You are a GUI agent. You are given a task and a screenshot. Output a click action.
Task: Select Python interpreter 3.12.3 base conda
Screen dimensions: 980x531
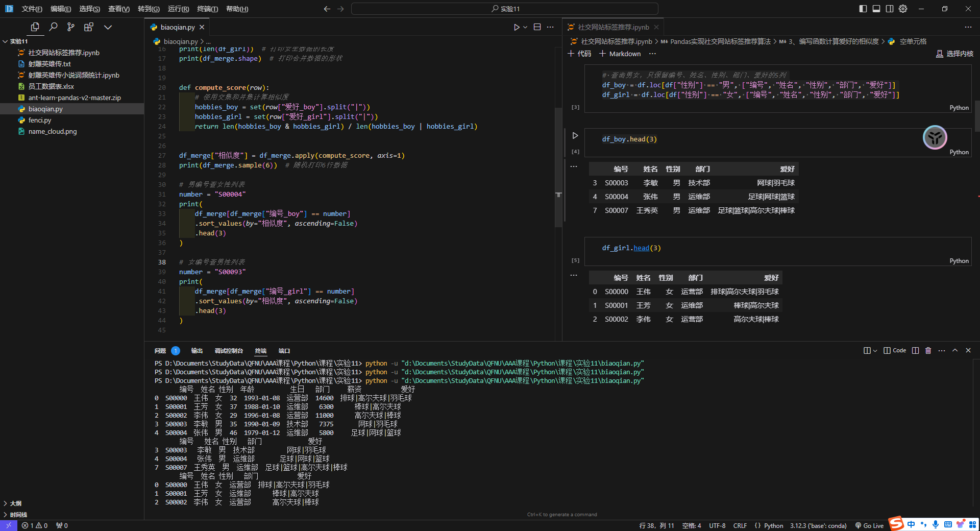tap(818, 525)
